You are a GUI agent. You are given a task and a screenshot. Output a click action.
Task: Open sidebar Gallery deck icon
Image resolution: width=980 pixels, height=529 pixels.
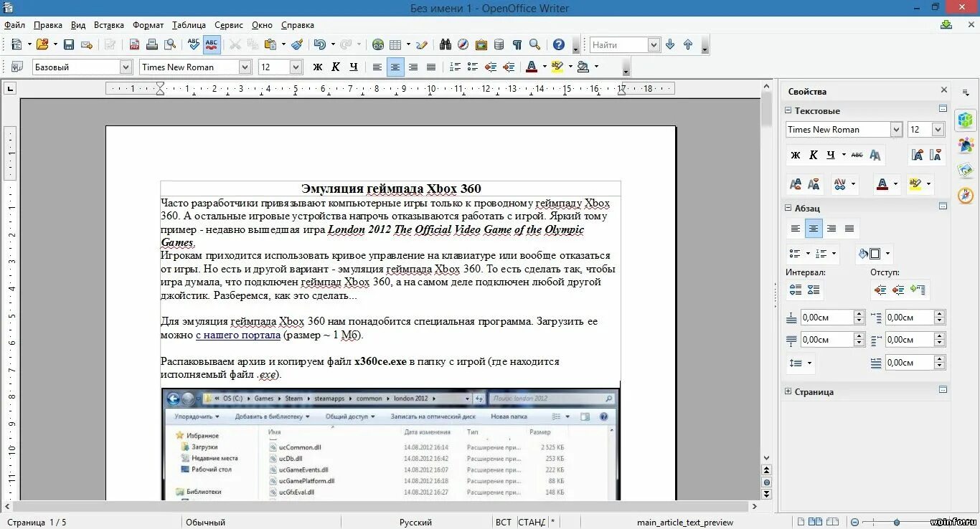pyautogui.click(x=966, y=170)
